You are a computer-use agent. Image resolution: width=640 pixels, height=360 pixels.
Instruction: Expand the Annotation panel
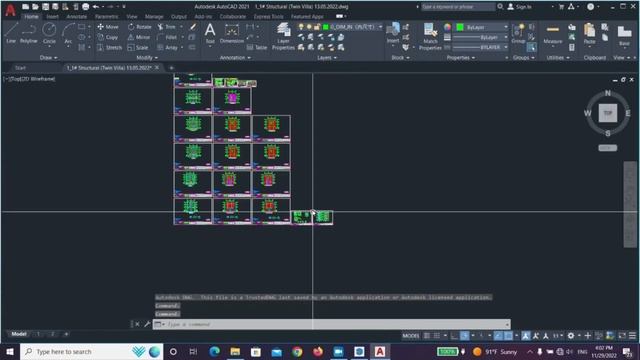coord(235,58)
